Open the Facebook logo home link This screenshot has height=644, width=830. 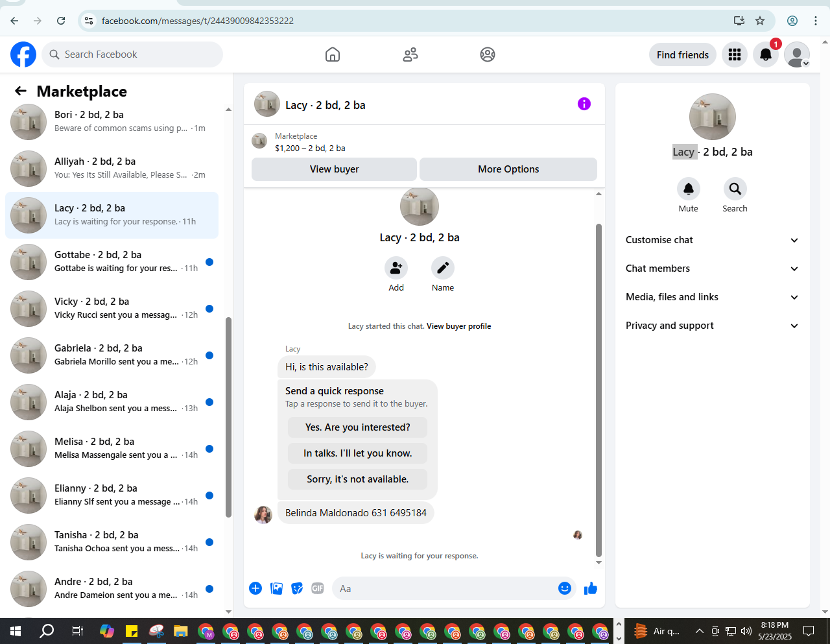pos(23,54)
